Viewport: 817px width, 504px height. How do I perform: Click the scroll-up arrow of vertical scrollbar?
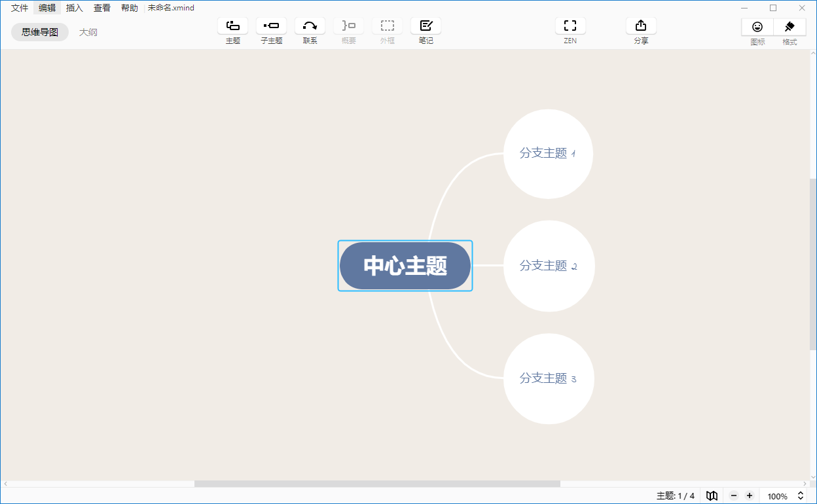pyautogui.click(x=813, y=54)
